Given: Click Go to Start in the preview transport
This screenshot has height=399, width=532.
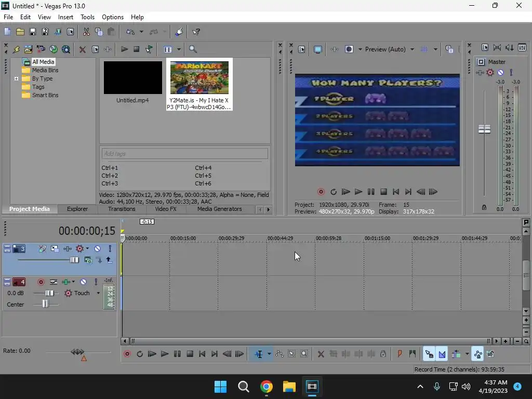Looking at the screenshot, I should coord(395,192).
